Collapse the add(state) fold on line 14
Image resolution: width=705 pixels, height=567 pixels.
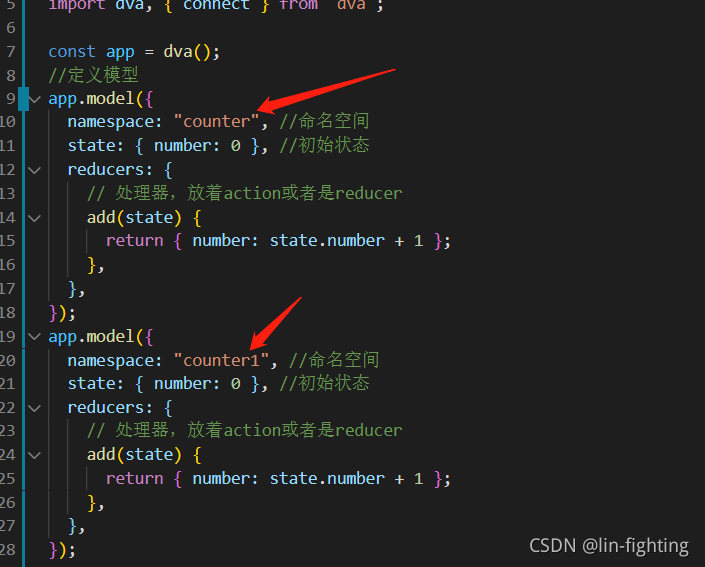point(35,218)
